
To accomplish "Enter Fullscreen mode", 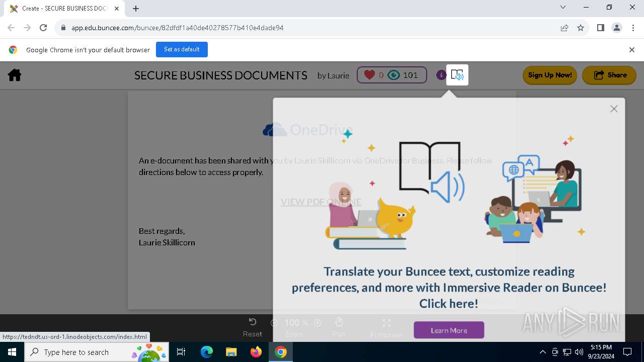I will point(386,328).
